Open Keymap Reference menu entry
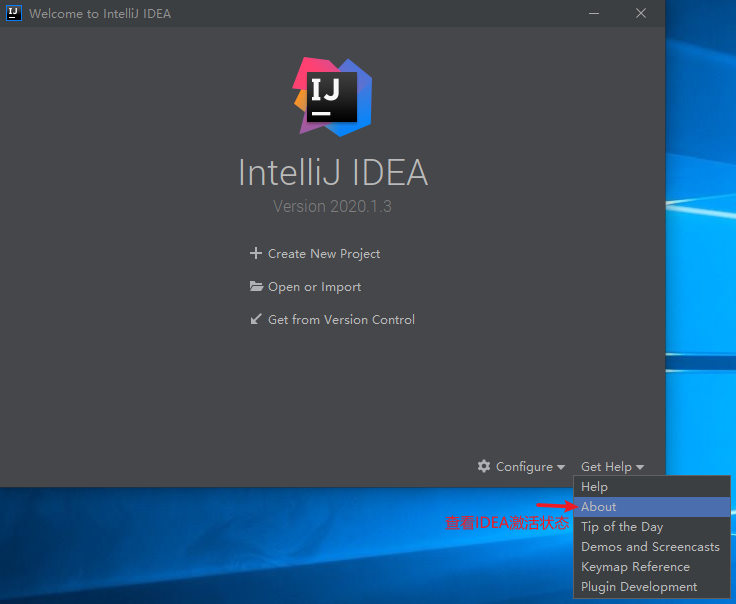736x604 pixels. (x=652, y=567)
